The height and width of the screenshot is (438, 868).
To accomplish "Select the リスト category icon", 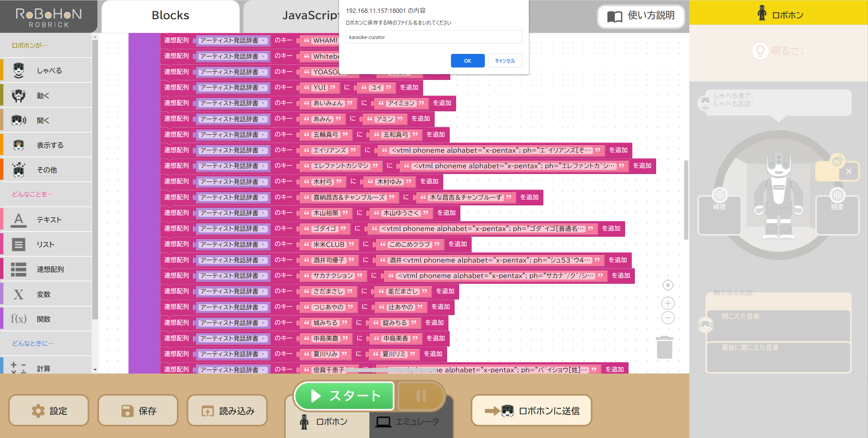I will 19,244.
